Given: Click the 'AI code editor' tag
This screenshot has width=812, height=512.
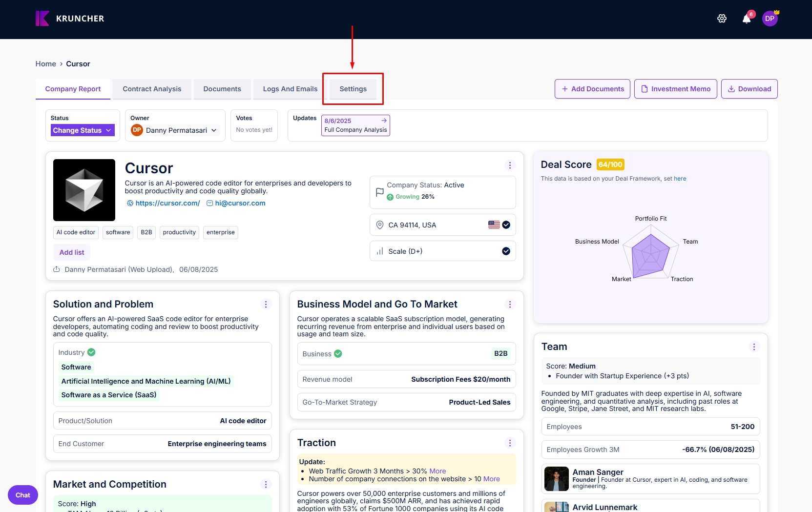Looking at the screenshot, I should click(x=76, y=232).
